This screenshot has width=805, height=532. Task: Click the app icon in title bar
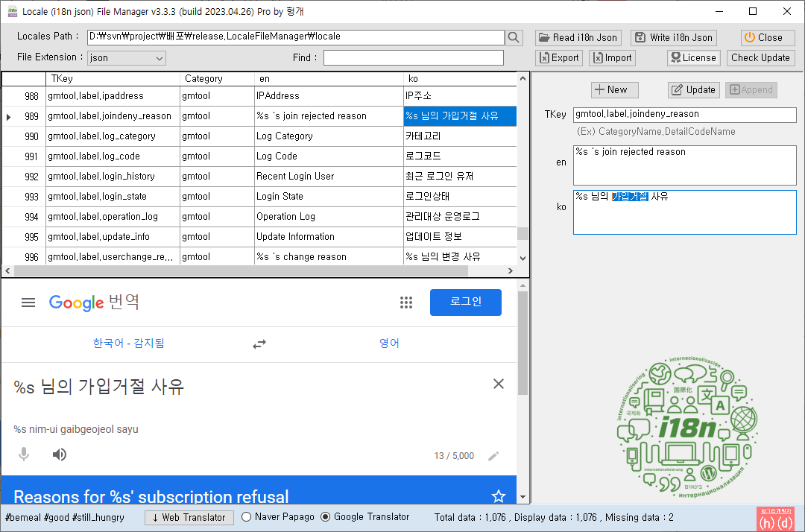tap(13, 11)
